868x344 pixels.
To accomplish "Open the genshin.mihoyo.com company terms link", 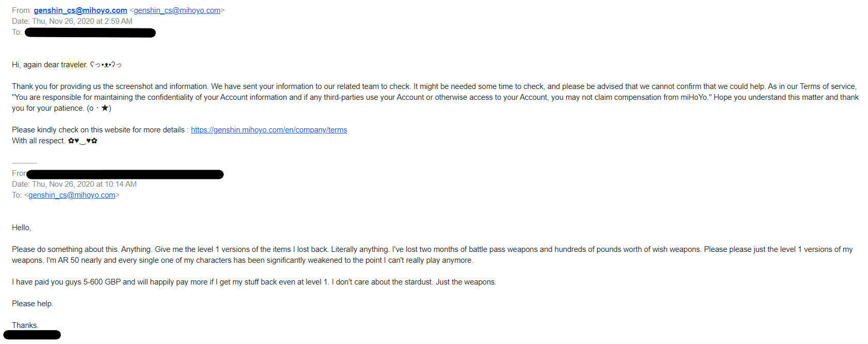I will 269,130.
